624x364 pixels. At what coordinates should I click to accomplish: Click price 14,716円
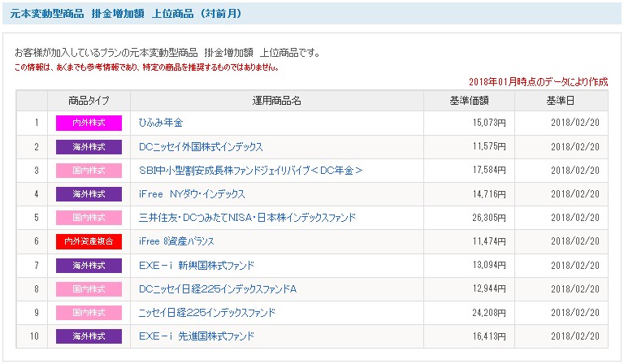pos(489,194)
